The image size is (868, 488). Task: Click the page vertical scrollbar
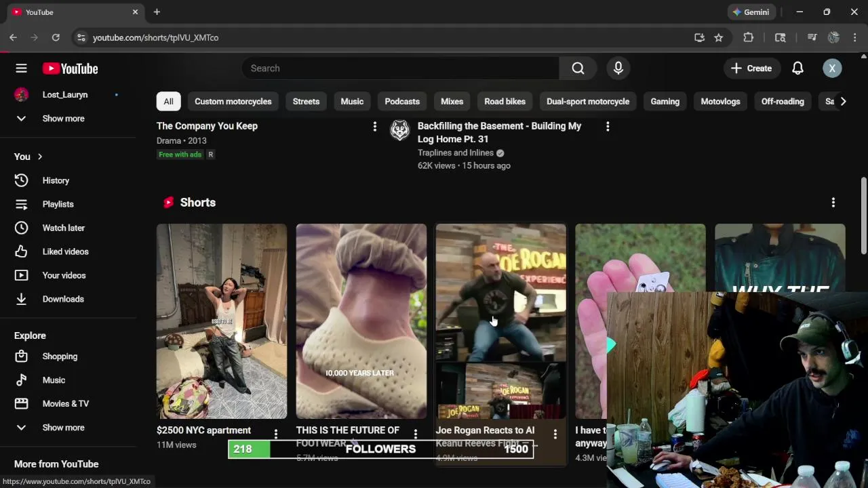tap(864, 216)
